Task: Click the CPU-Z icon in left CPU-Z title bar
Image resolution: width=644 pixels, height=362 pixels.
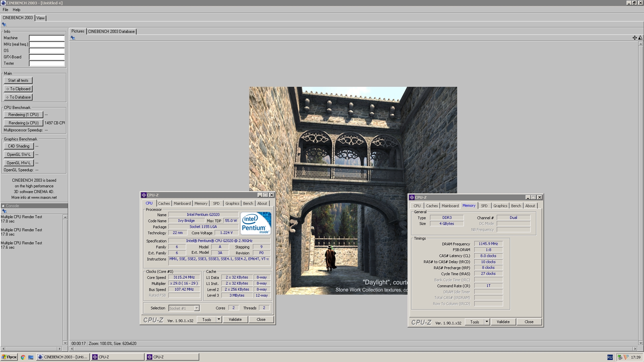Action: click(144, 195)
